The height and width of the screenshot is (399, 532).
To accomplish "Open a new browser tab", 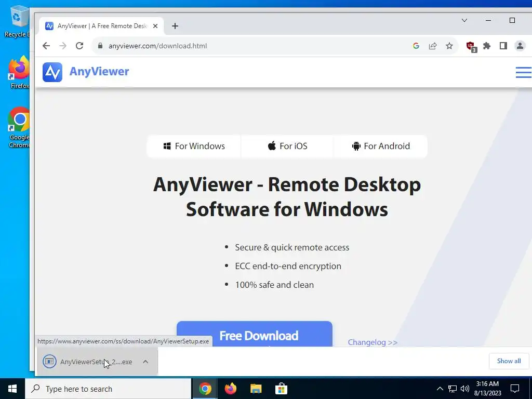I will 175,26.
